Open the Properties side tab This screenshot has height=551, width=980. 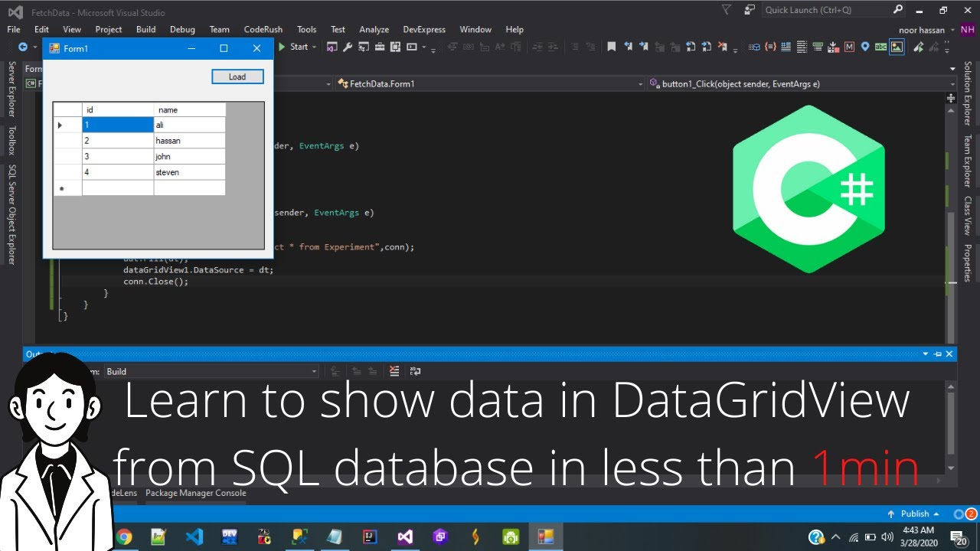[x=967, y=262]
